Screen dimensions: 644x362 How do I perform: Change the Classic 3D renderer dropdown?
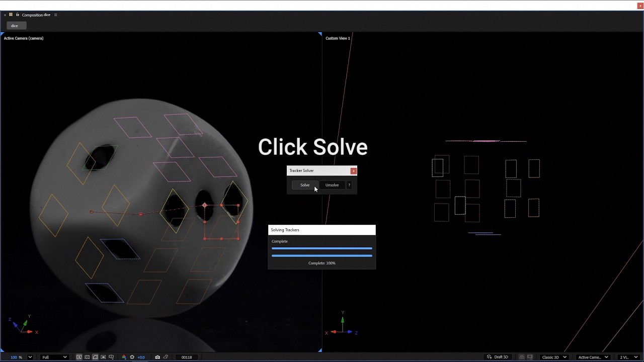click(x=553, y=356)
